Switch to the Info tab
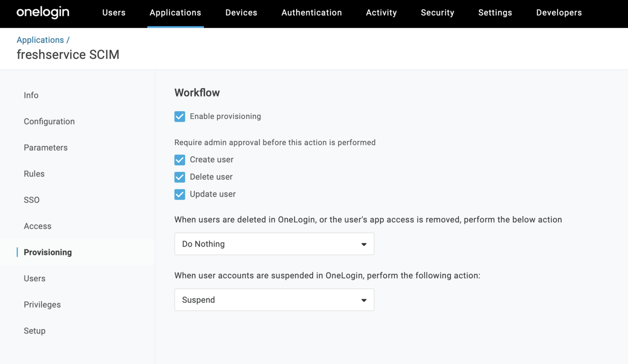This screenshot has height=364, width=628. click(31, 95)
